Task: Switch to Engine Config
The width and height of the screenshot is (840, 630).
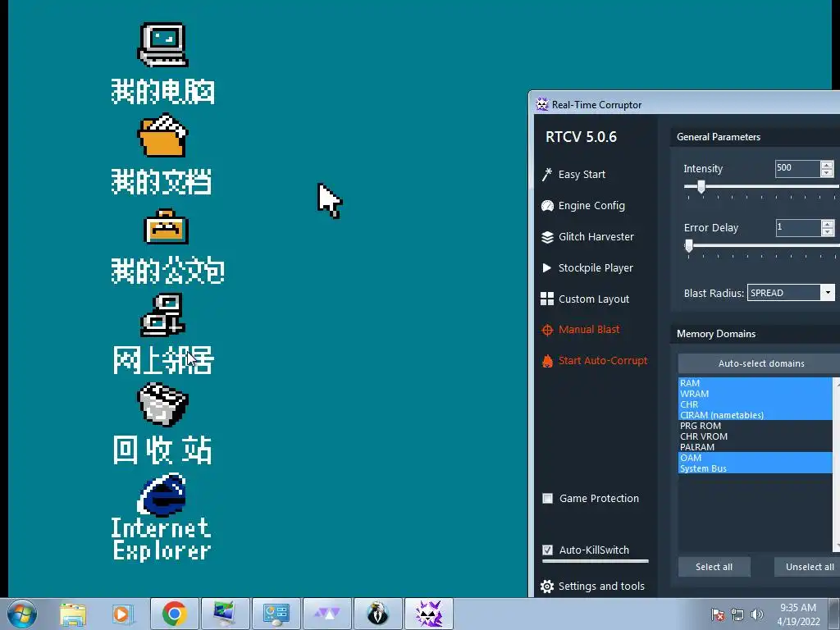Action: click(591, 206)
